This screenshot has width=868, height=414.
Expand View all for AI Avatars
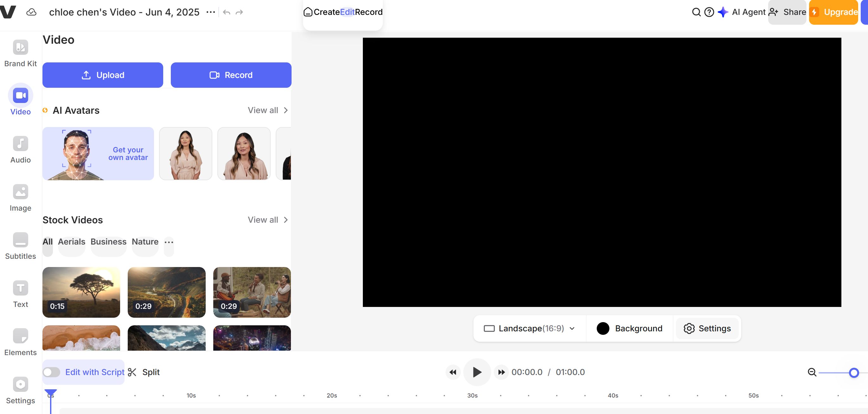(267, 111)
